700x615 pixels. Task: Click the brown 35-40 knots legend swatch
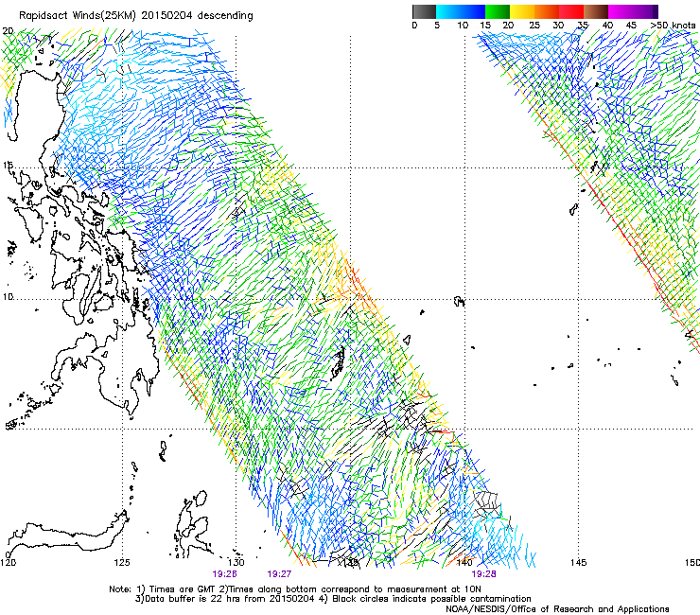click(596, 11)
